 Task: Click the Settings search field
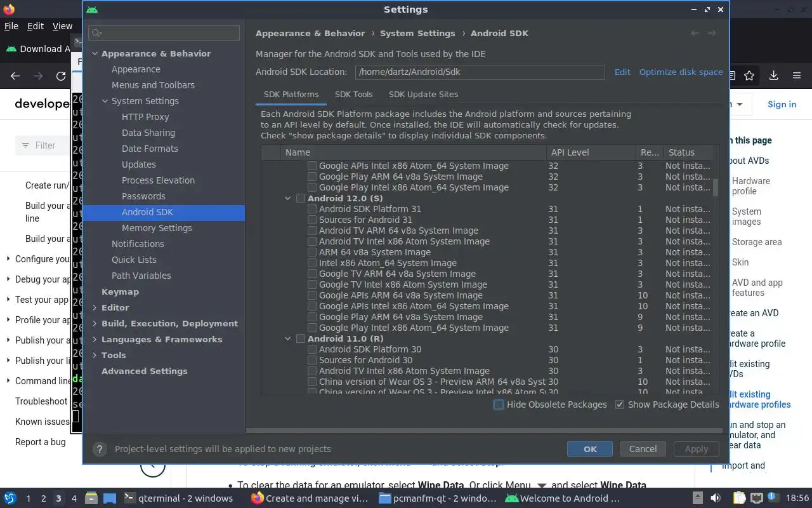click(x=164, y=33)
